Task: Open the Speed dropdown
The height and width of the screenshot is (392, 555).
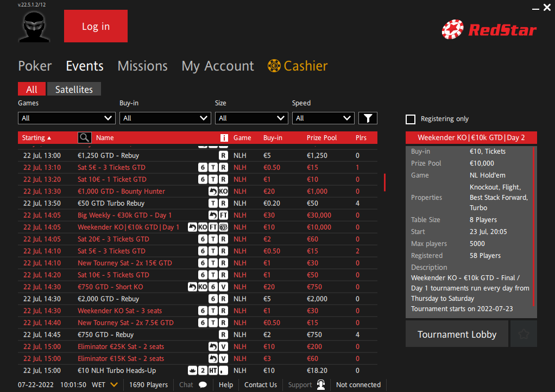Action: point(323,118)
